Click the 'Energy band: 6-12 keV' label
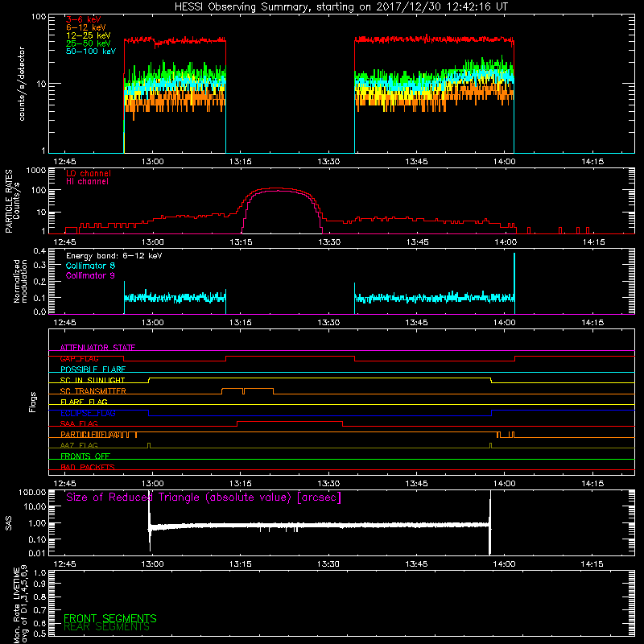The width and height of the screenshot is (644, 644). coord(114,256)
